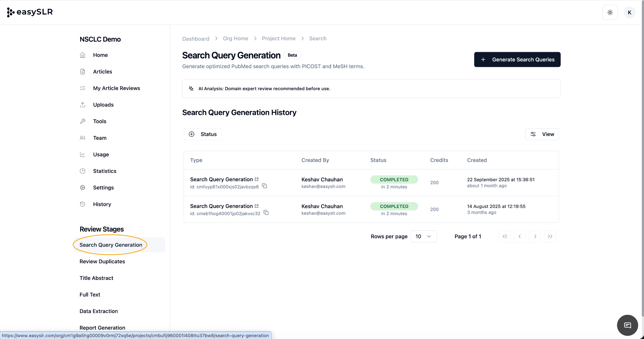The height and width of the screenshot is (339, 644).
Task: Go to the next page arrow
Action: [x=535, y=236]
